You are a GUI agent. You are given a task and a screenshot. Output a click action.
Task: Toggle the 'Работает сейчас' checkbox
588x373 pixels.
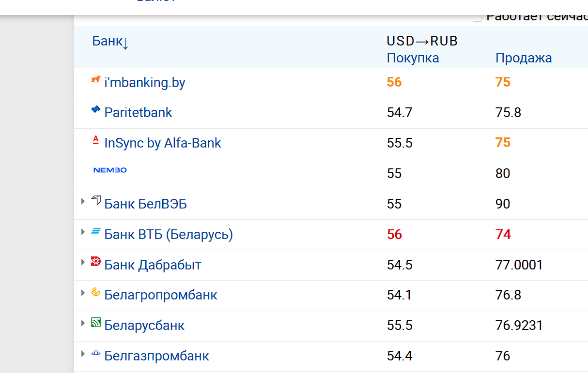point(477,18)
